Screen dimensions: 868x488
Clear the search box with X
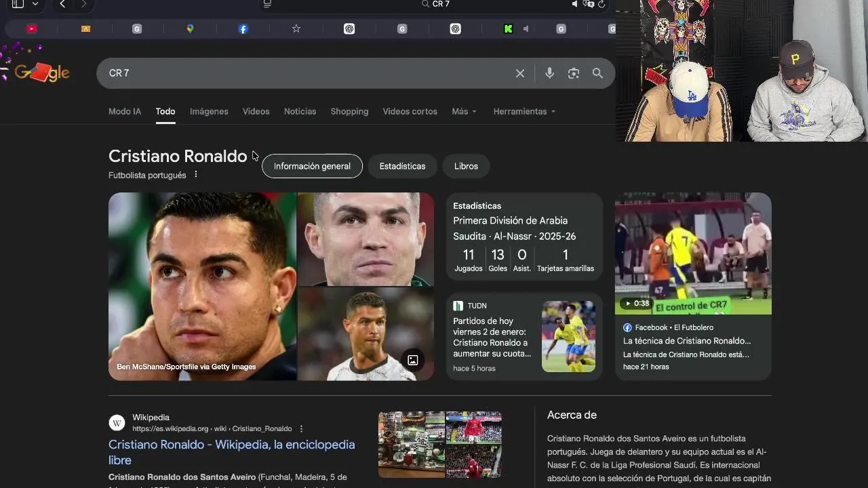point(520,73)
